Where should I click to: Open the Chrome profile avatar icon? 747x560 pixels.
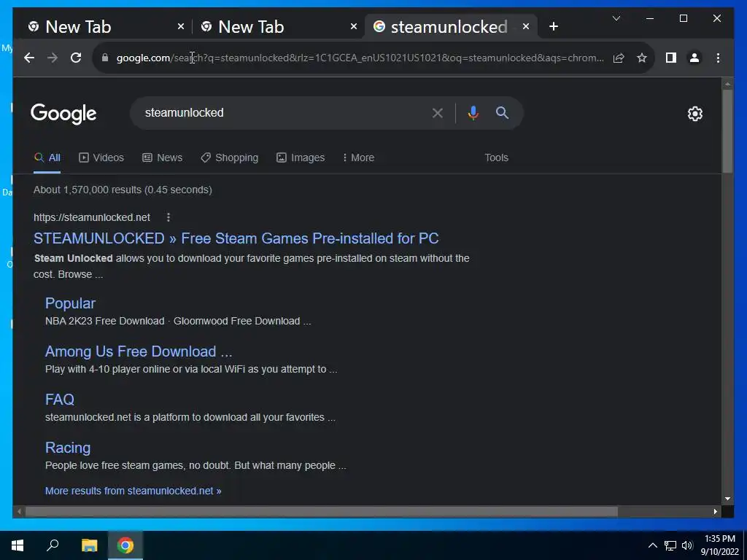click(x=694, y=58)
